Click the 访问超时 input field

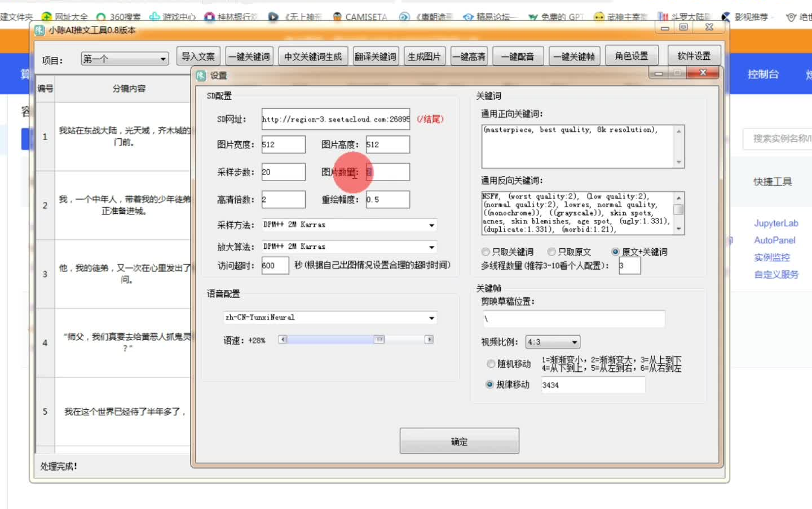pyautogui.click(x=275, y=266)
